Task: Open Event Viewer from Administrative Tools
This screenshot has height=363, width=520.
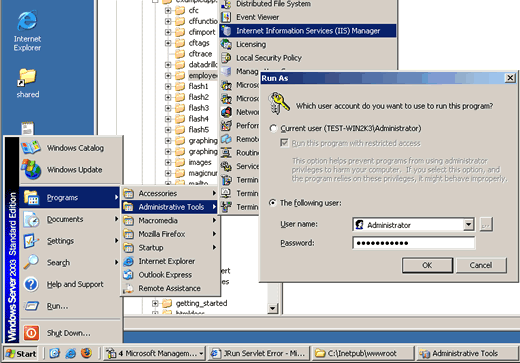Action: click(257, 17)
